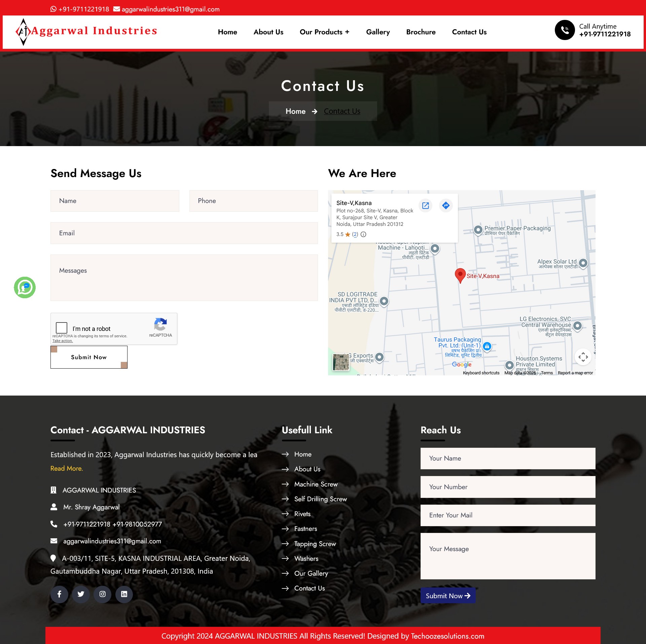The width and height of the screenshot is (646, 644).
Task: Expand the Our Products menu
Action: [x=325, y=32]
